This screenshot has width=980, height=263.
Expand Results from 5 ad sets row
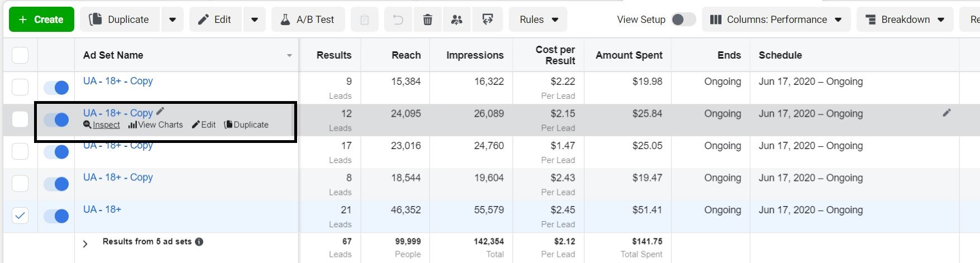pyautogui.click(x=85, y=243)
